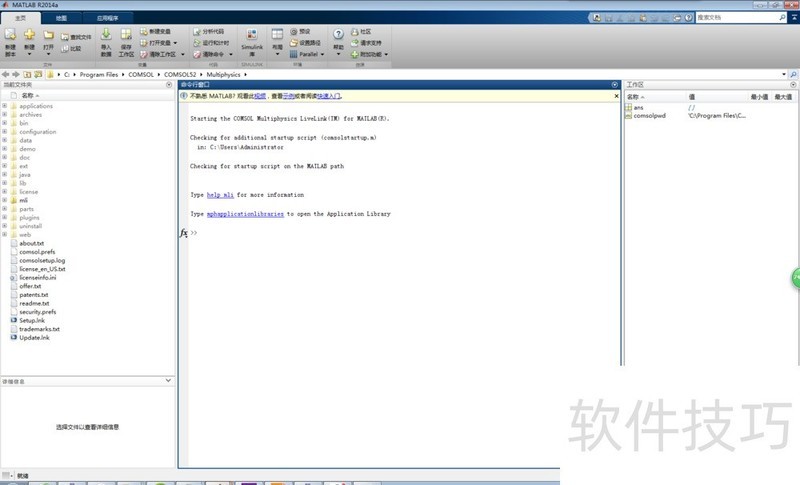
Task: Click Set Path (设置路径) icon
Action: (293, 43)
